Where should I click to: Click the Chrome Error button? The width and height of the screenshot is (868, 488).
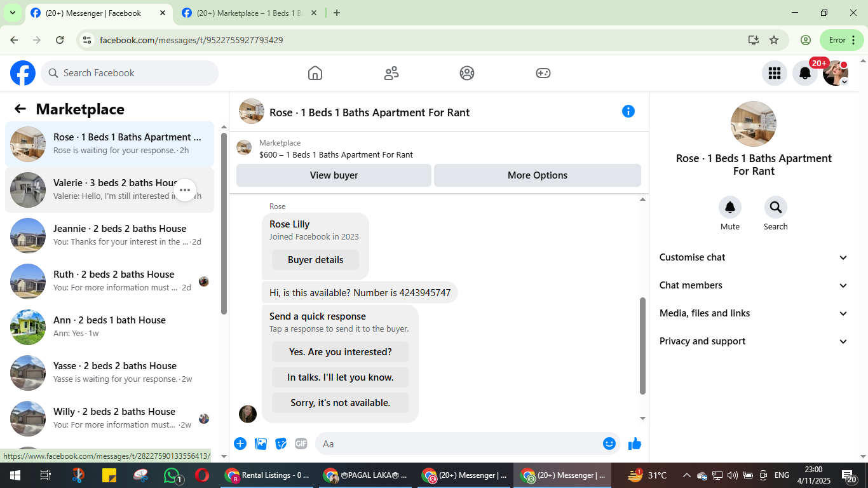pyautogui.click(x=842, y=40)
